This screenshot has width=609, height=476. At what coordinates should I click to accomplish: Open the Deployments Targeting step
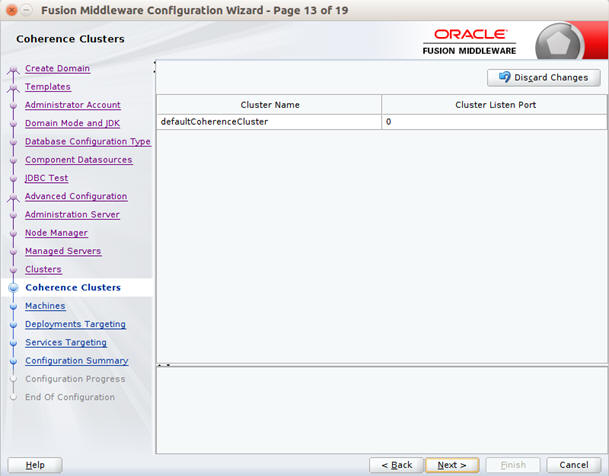click(x=75, y=324)
